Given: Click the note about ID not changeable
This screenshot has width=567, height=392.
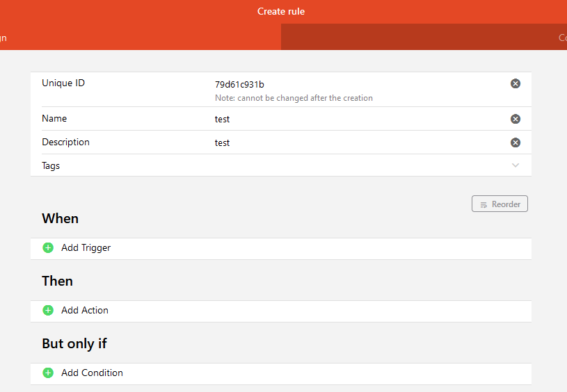Looking at the screenshot, I should point(294,98).
